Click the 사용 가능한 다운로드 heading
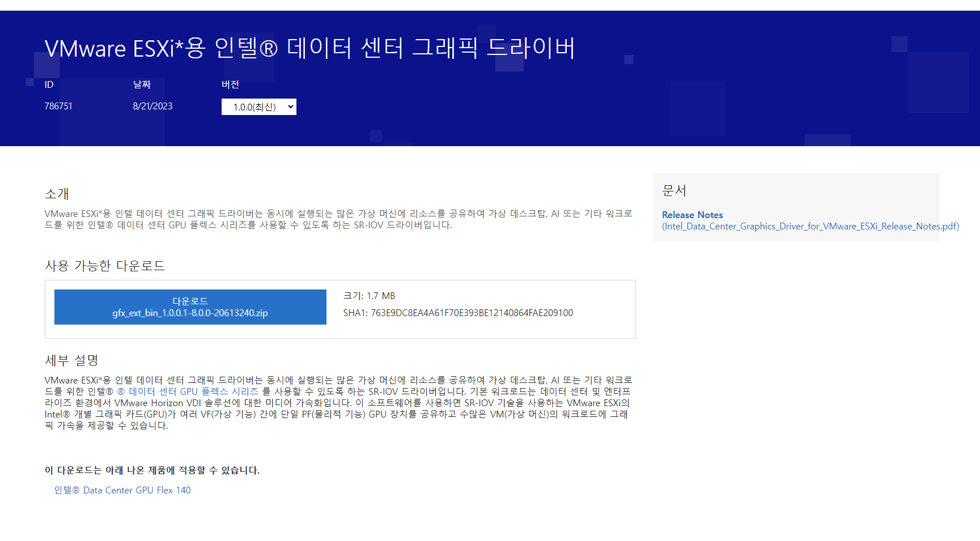 click(105, 266)
